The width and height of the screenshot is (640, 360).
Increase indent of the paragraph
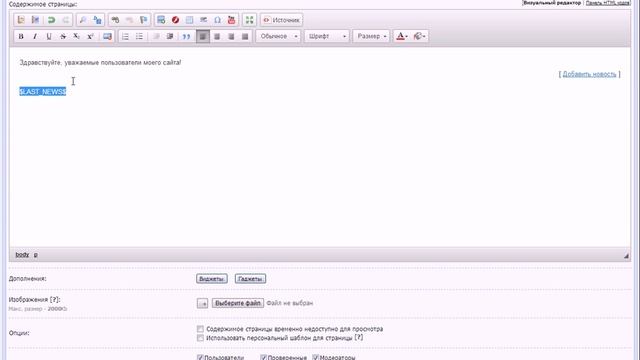point(170,36)
